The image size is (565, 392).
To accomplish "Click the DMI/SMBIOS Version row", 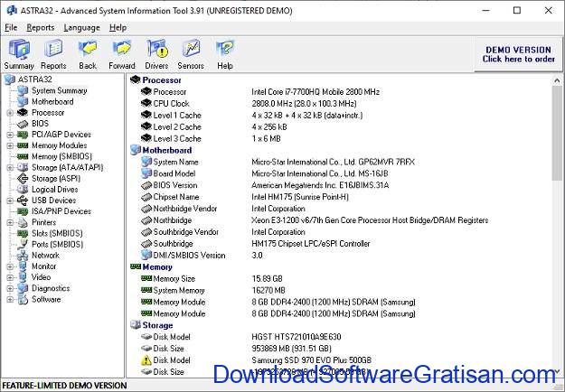I will click(202, 256).
